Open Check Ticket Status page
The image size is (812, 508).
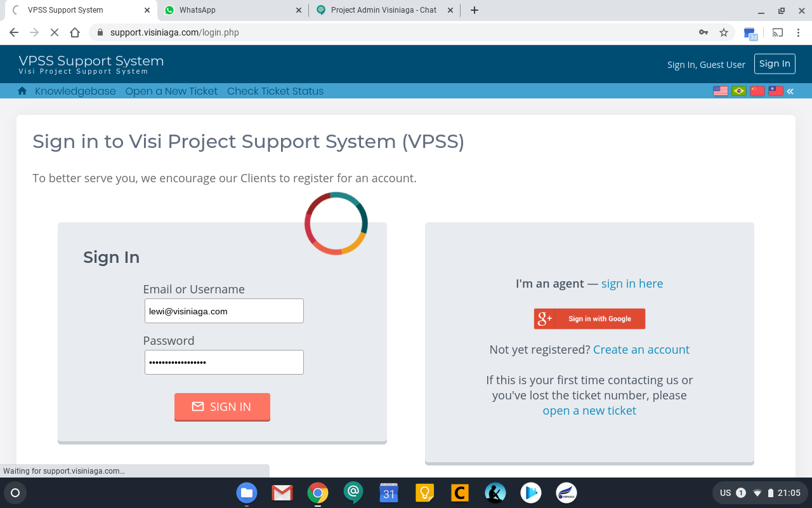point(275,91)
